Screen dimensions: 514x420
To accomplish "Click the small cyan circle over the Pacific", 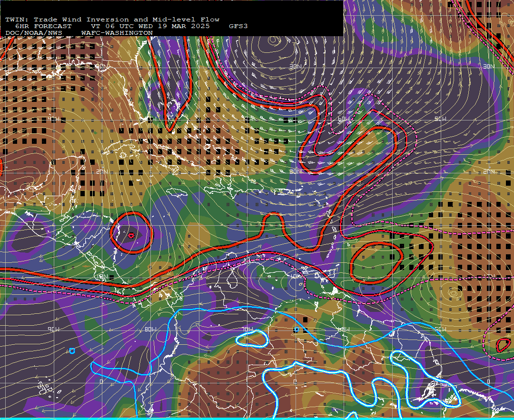I will [72, 351].
